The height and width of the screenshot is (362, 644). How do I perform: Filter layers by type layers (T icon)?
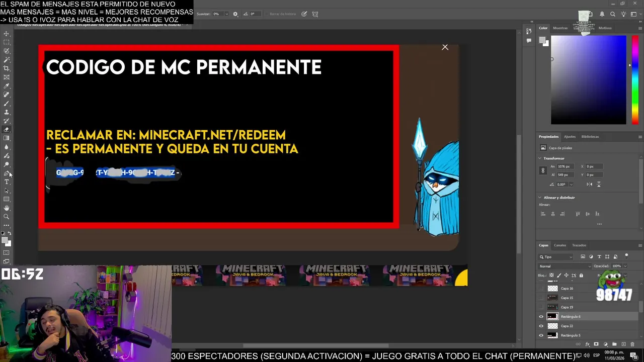tap(599, 257)
